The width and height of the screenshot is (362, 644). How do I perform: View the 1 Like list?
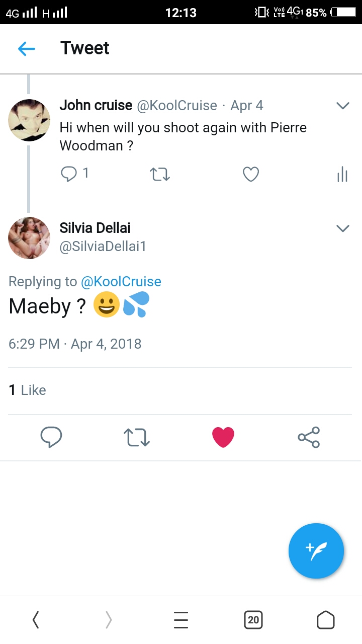[28, 390]
